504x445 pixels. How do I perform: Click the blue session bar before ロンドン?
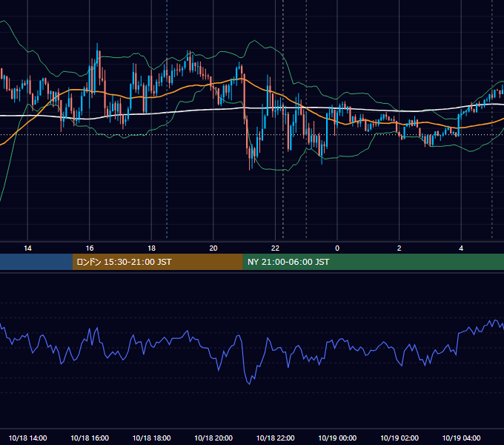36,262
